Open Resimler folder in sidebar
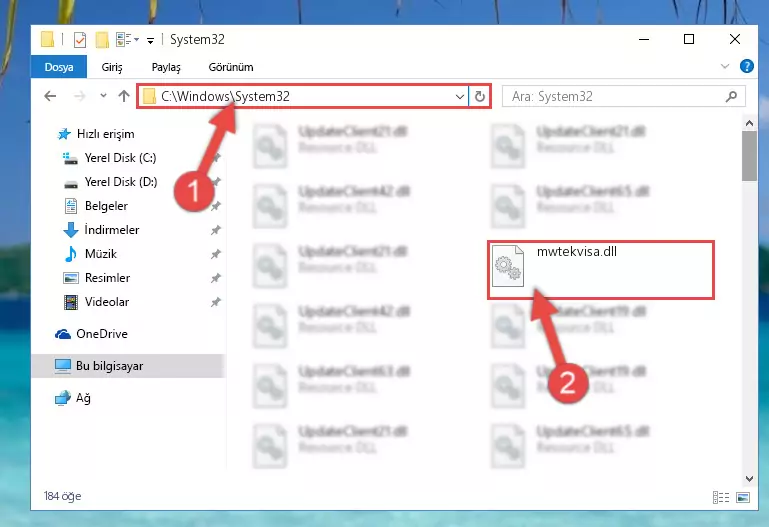769x527 pixels. point(107,278)
